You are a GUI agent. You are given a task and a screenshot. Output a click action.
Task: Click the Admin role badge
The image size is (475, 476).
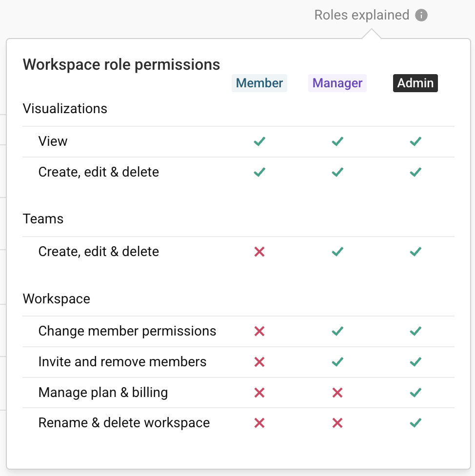tap(415, 83)
